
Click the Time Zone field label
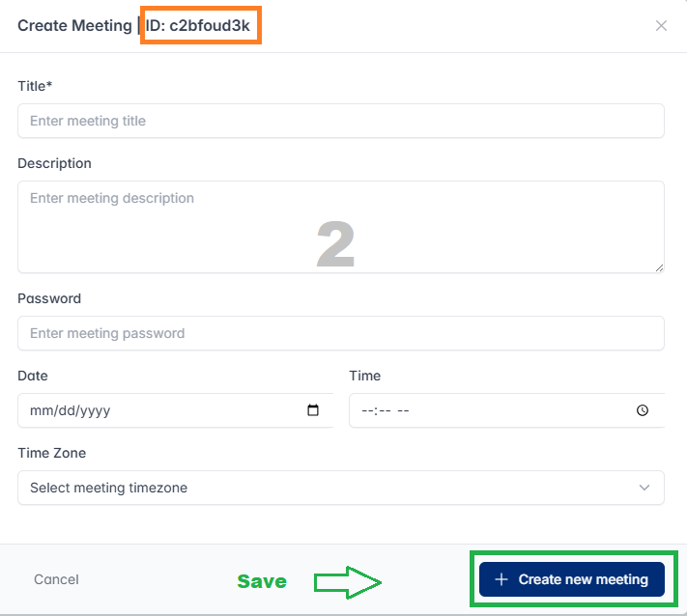pos(52,453)
